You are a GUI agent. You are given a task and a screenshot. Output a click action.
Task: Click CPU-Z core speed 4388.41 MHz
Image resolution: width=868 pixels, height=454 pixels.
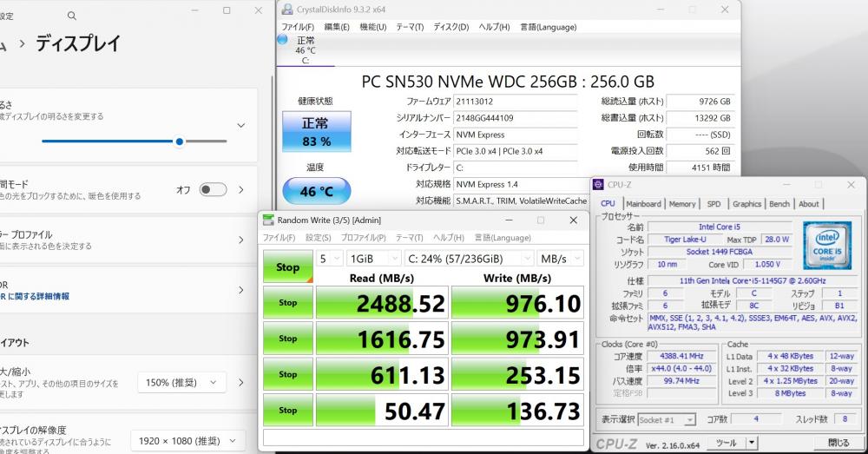pyautogui.click(x=681, y=356)
